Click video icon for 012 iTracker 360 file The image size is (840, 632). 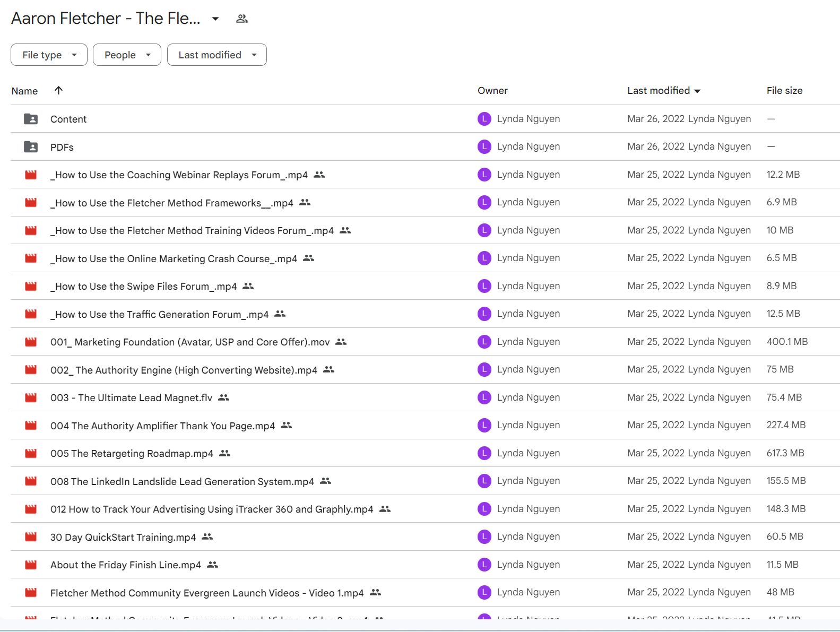pyautogui.click(x=31, y=509)
